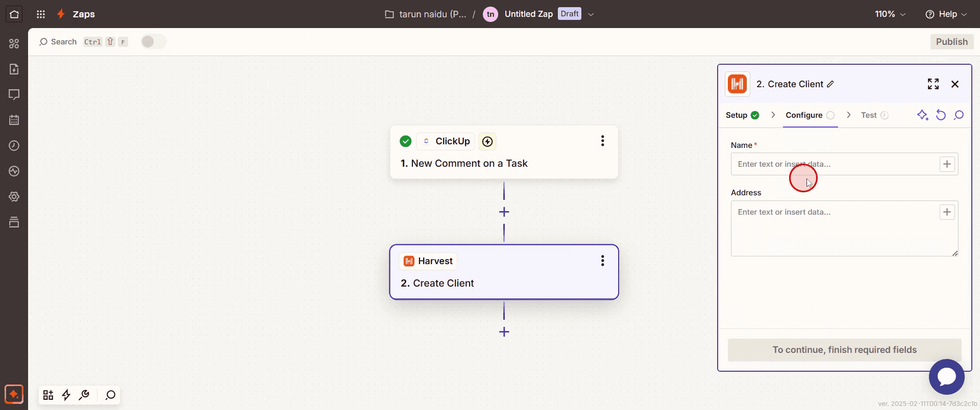This screenshot has height=410, width=980.
Task: Open the sidebar Apps icon with four circles
Action: coord(14,44)
